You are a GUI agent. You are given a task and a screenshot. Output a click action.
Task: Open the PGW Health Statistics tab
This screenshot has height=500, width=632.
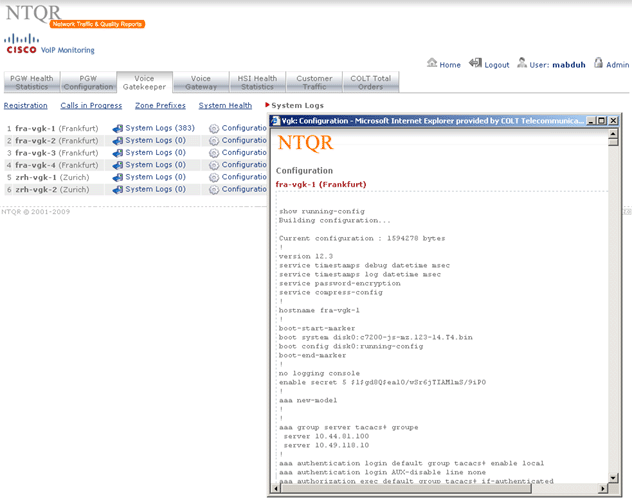(31, 83)
